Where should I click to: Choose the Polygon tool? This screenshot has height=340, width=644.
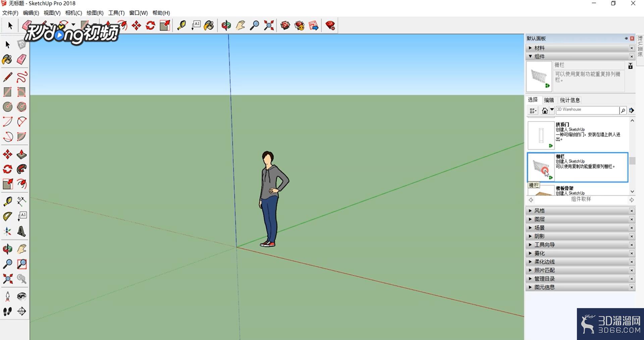tap(21, 107)
